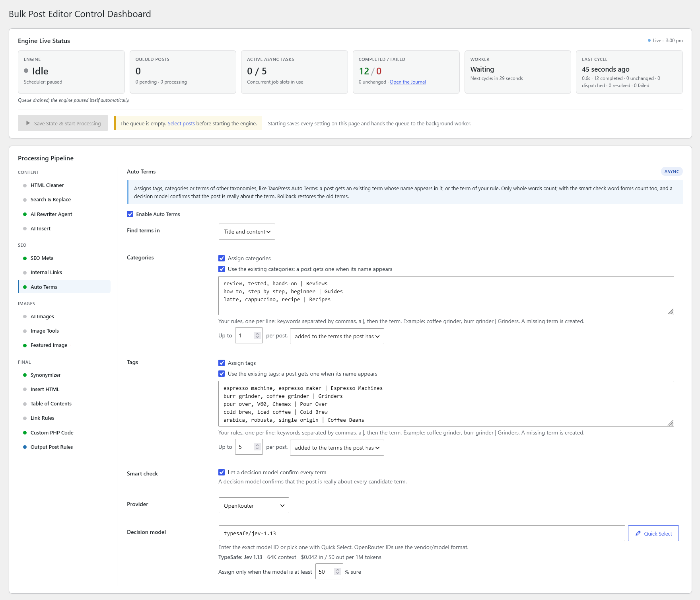
Task: Toggle Use the existing tags option
Action: tap(222, 374)
